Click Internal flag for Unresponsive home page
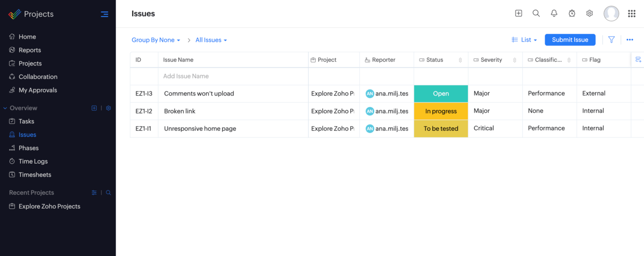This screenshot has height=256, width=644. (x=593, y=128)
